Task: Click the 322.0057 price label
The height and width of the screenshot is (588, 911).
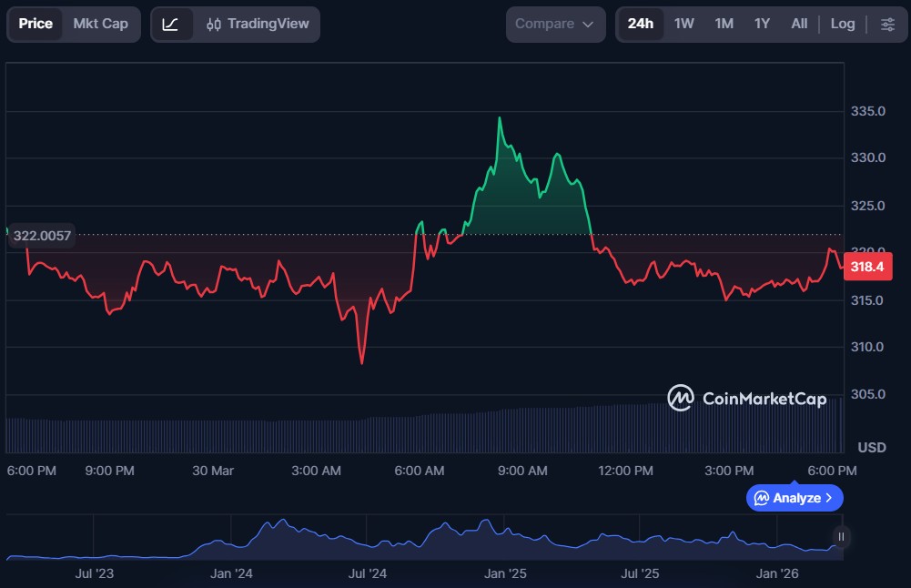Action: pos(41,235)
